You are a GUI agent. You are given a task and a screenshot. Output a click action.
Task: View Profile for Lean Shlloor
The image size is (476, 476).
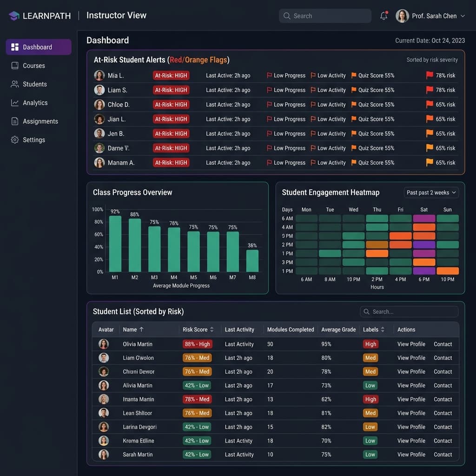[x=411, y=413]
